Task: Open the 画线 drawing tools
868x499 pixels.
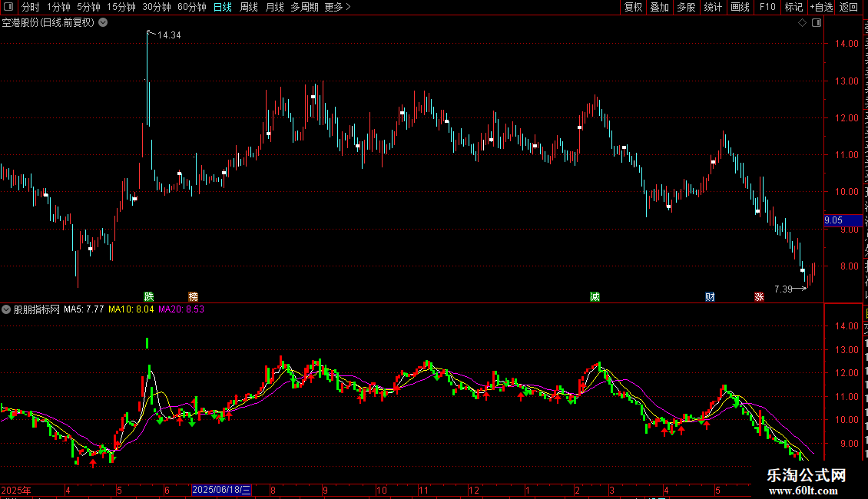Action: 740,7
